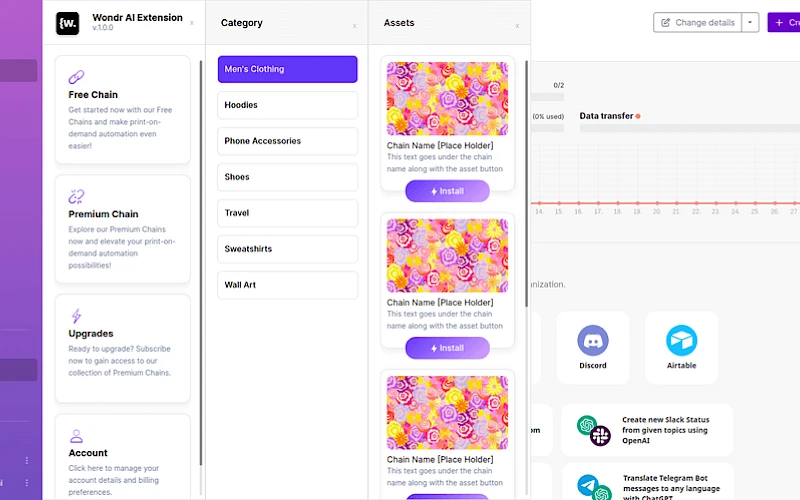Screen dimensions: 800x500
Task: Click the third asset floral thumbnail
Action: [447, 413]
